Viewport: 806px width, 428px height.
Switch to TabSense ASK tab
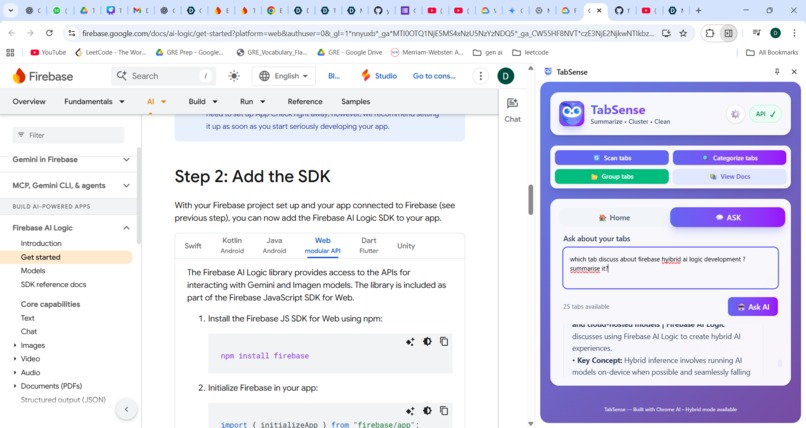click(x=727, y=217)
